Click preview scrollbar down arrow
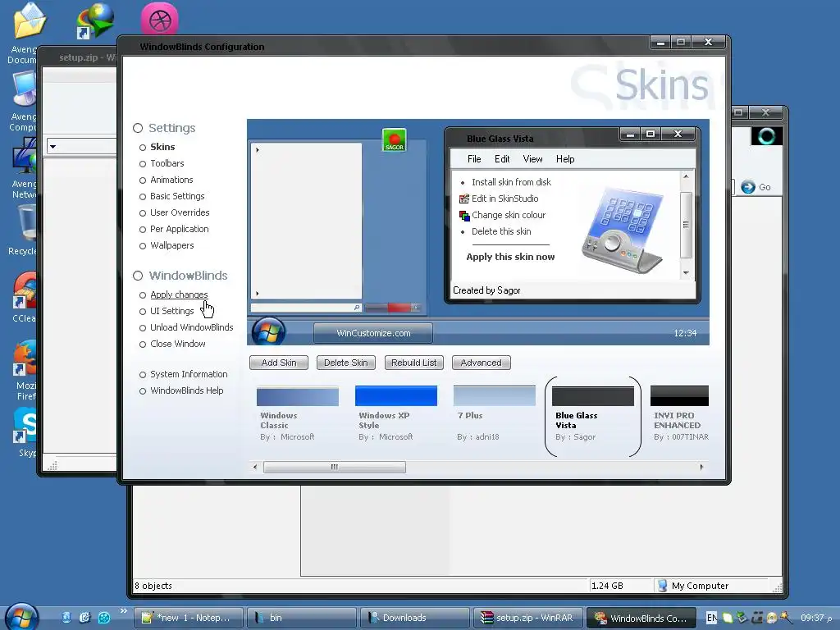Viewport: 840px width, 630px height. (x=686, y=272)
